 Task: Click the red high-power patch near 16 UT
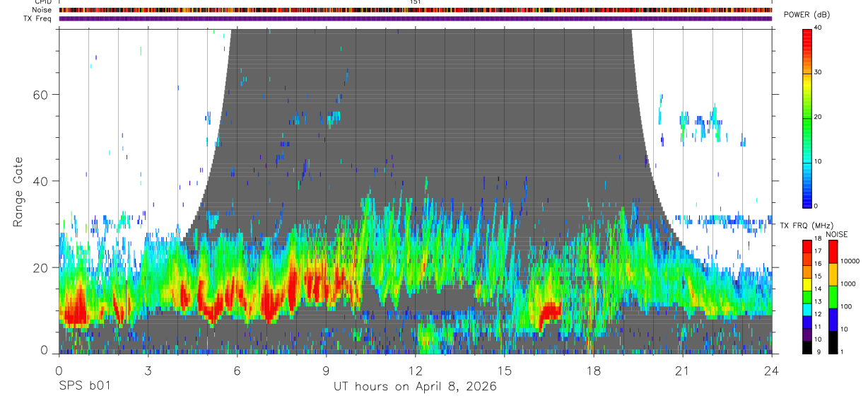pyautogui.click(x=549, y=311)
